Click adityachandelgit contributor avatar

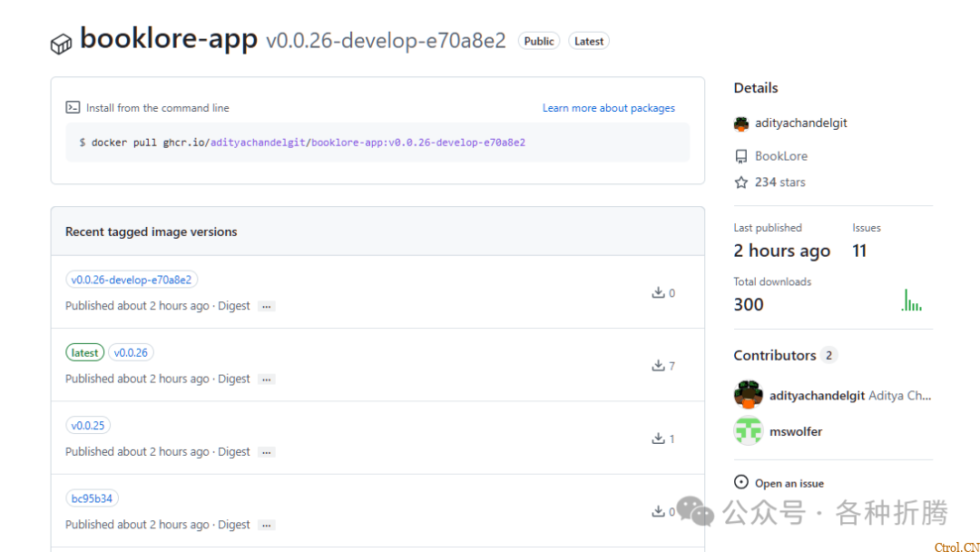pos(748,394)
